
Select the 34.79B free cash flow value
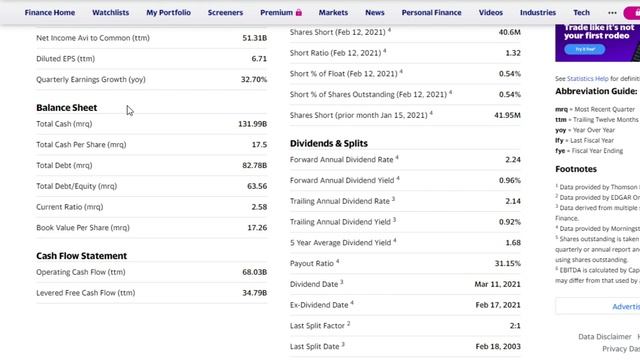pyautogui.click(x=255, y=293)
